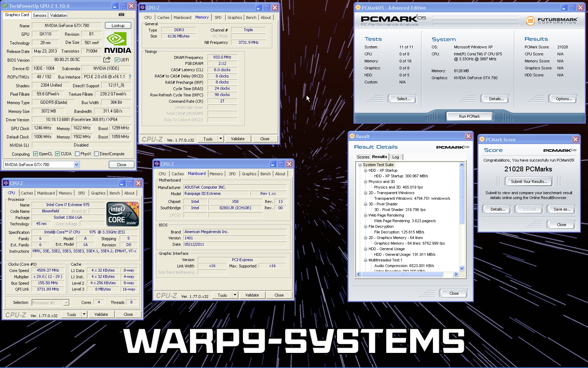Toggle the OpenCL checkbox
The image size is (588, 368).
[x=35, y=154]
